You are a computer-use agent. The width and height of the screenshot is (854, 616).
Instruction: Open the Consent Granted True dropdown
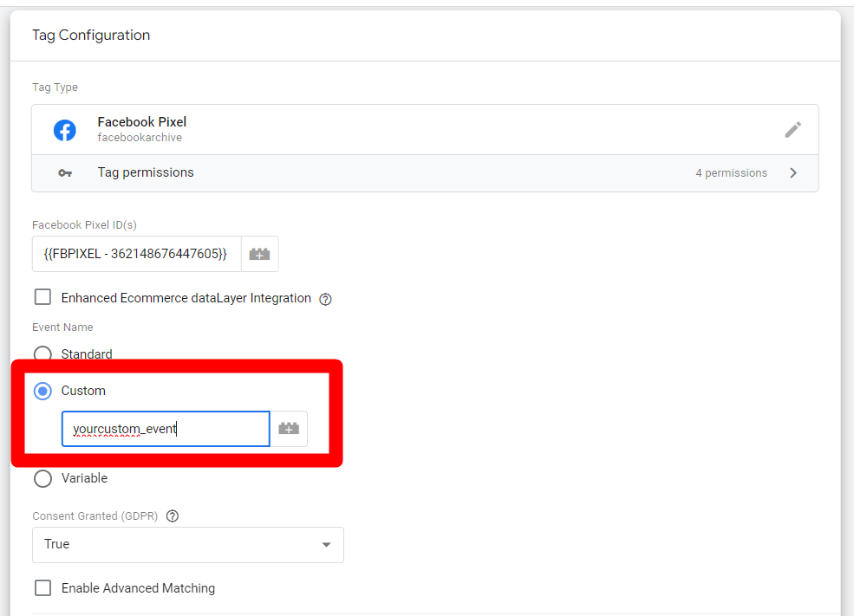tap(188, 544)
